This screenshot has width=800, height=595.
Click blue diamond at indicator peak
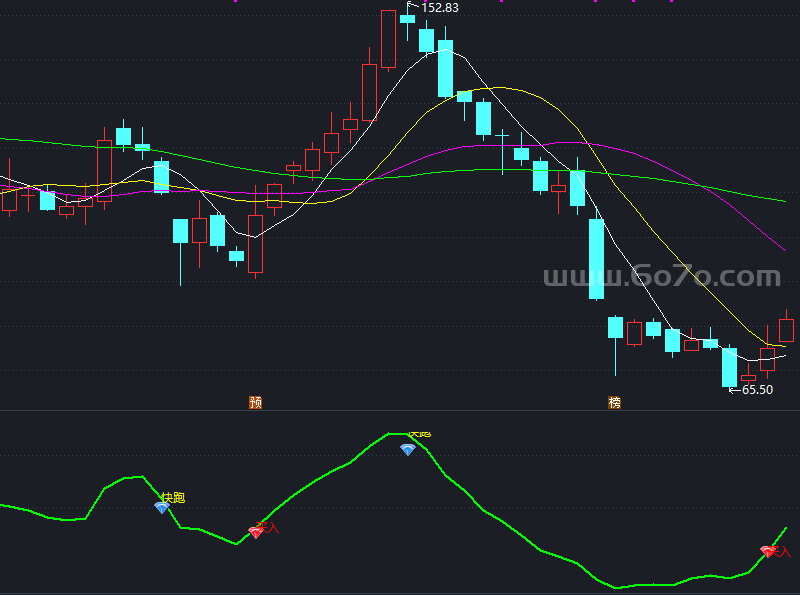pyautogui.click(x=407, y=450)
